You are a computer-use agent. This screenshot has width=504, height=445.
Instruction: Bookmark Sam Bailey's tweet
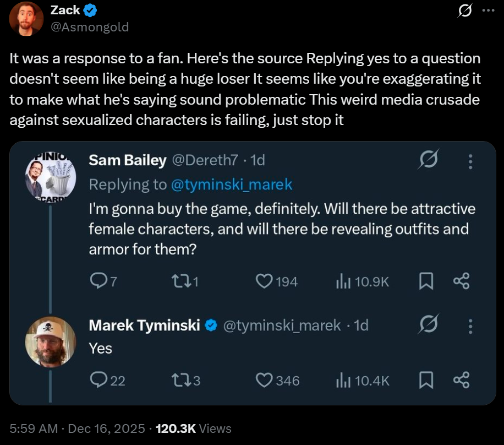[426, 281]
